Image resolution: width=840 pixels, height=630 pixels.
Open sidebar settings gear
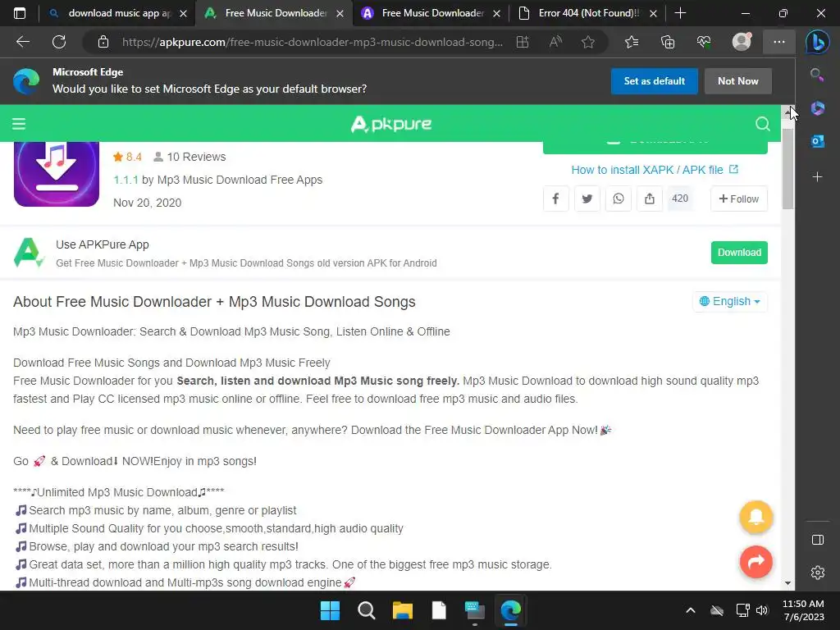click(818, 573)
